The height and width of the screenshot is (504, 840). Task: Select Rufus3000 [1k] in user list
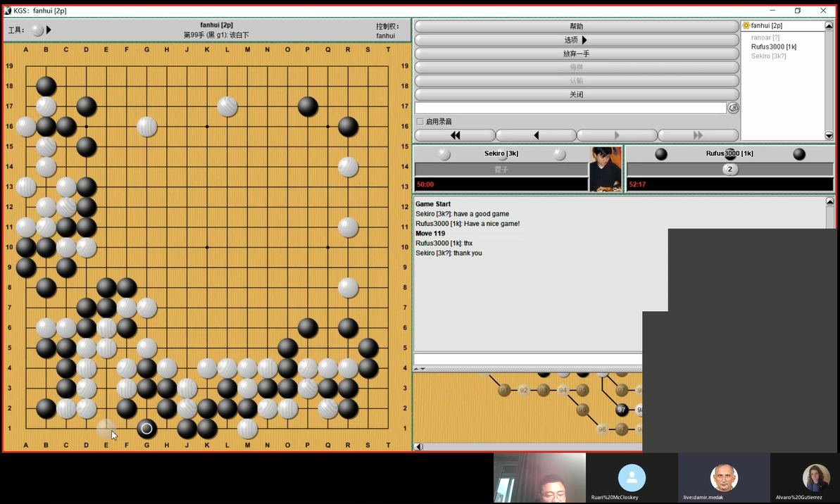click(773, 46)
